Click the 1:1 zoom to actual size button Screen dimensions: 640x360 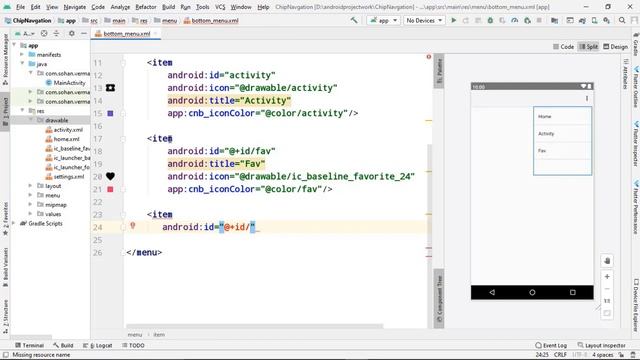(x=607, y=301)
